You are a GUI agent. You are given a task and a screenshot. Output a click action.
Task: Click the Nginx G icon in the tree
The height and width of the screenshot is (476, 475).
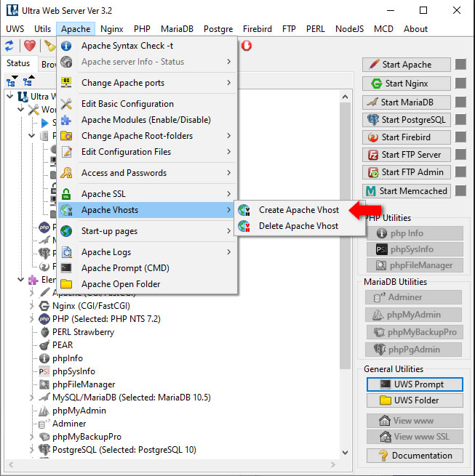[x=44, y=306]
